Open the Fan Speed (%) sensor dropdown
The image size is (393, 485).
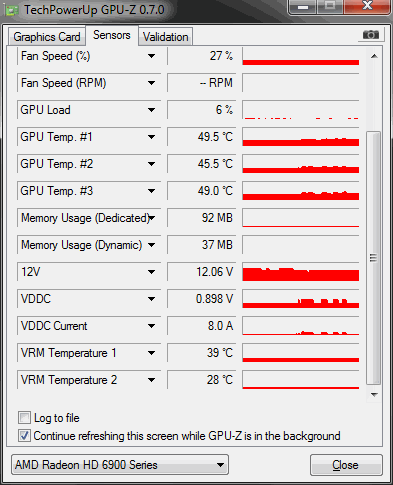[152, 56]
